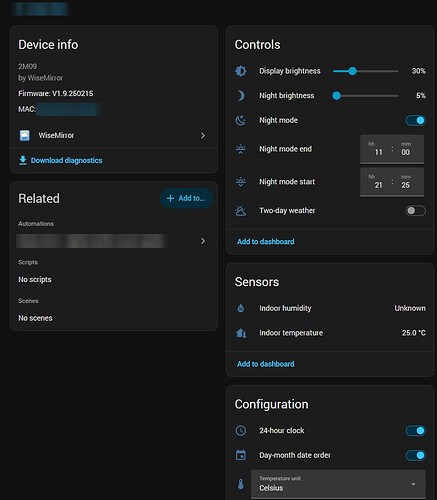Click the Day-month date order calendar icon
The width and height of the screenshot is (437, 500).
click(241, 455)
